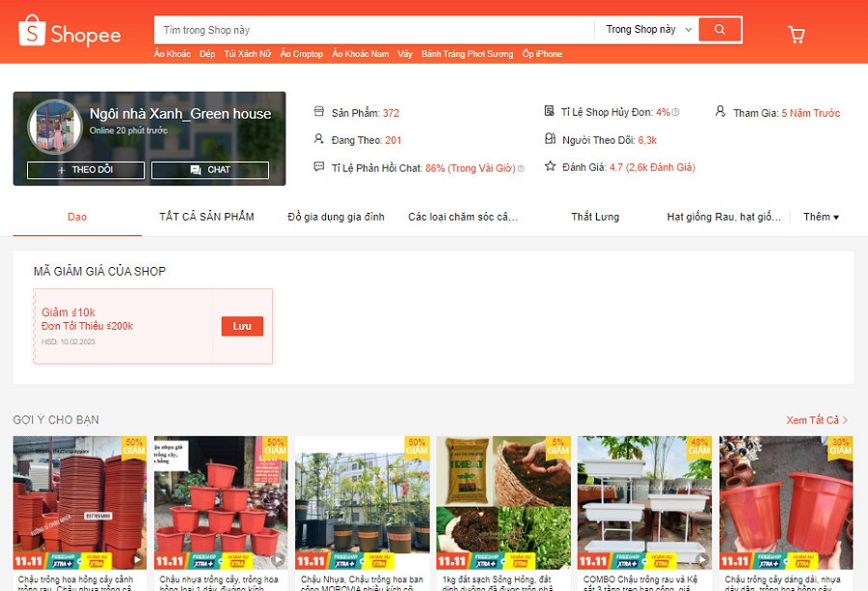Click the shop avatar picture

coord(54,127)
